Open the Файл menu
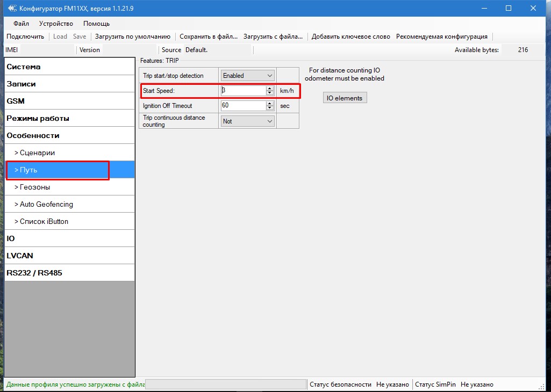Image resolution: width=551 pixels, height=392 pixels. (22, 24)
